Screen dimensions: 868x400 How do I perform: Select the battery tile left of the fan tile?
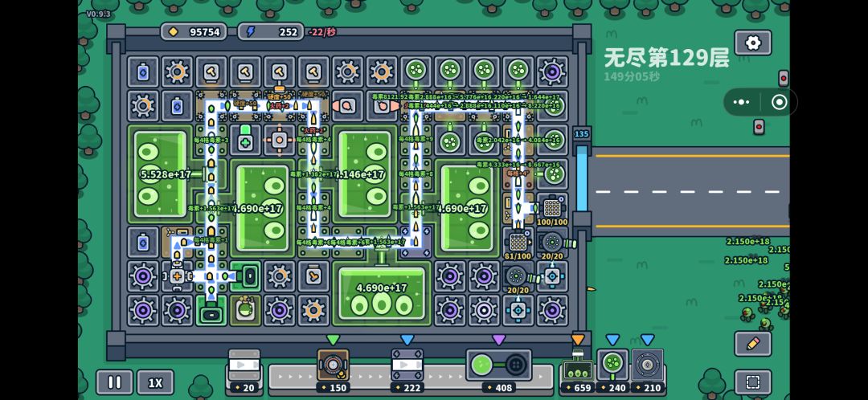tap(143, 243)
